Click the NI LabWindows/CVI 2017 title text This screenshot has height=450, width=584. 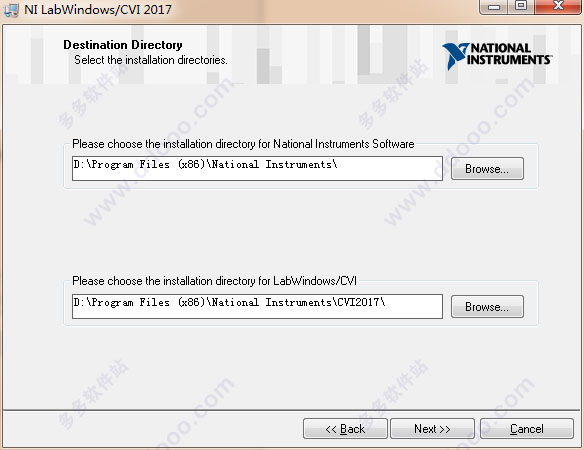pos(98,9)
